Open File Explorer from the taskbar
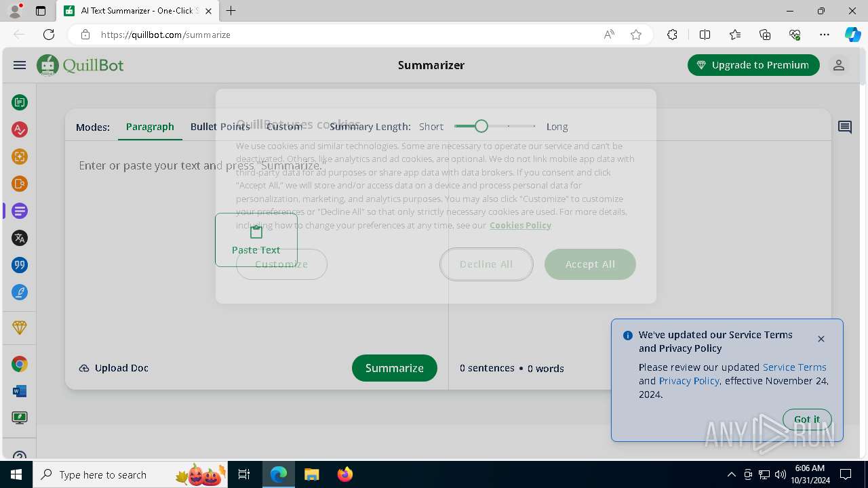This screenshot has height=488, width=868. 311,474
